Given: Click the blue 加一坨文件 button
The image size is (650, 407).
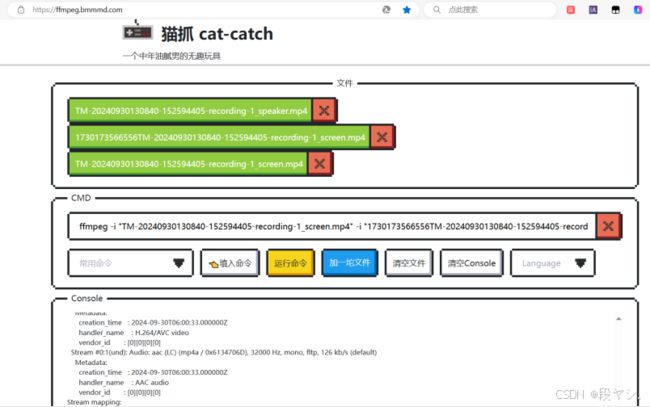Looking at the screenshot, I should coord(349,262).
